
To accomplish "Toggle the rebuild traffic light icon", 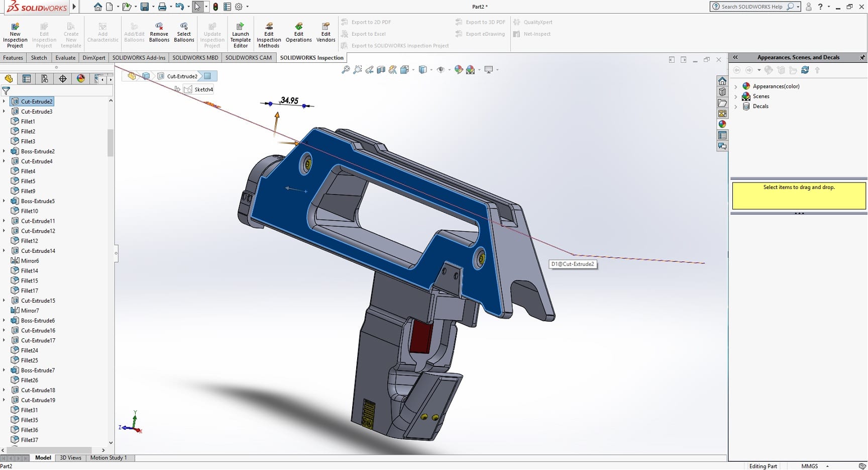I will 215,7.
